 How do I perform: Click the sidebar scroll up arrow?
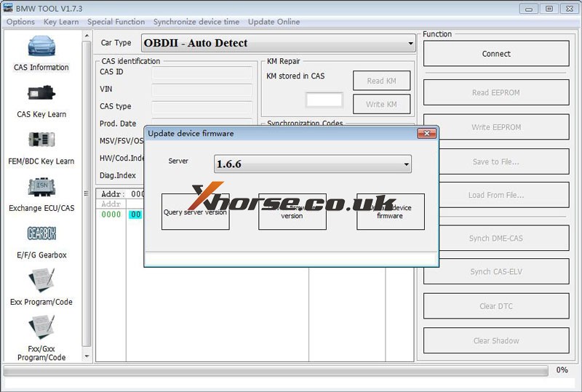[87, 36]
